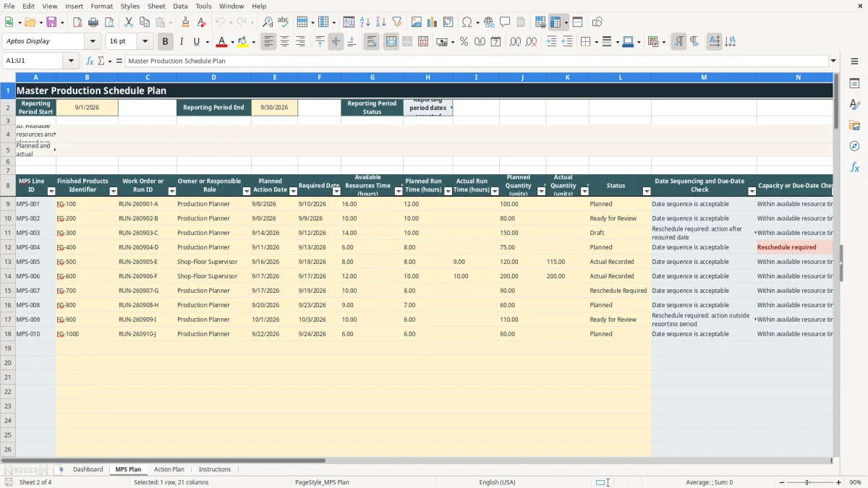Click Sort Ascending icon
This screenshot has width=868, height=488.
tap(365, 22)
